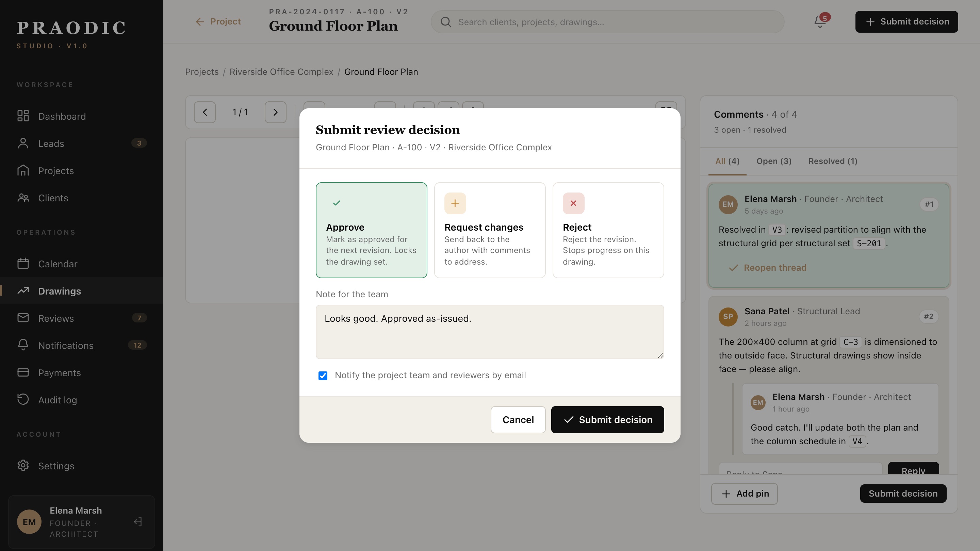Image resolution: width=980 pixels, height=551 pixels.
Task: Click the green checkmark Approve icon
Action: pos(337,203)
